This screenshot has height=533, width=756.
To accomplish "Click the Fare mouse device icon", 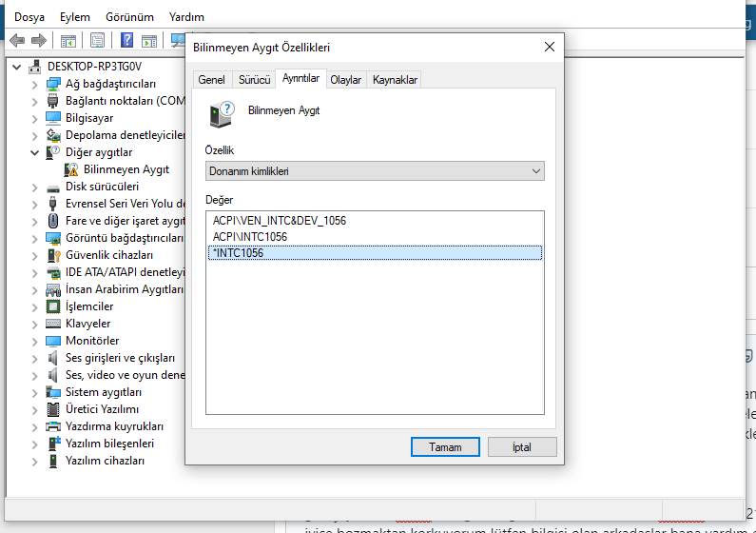I will pyautogui.click(x=53, y=221).
